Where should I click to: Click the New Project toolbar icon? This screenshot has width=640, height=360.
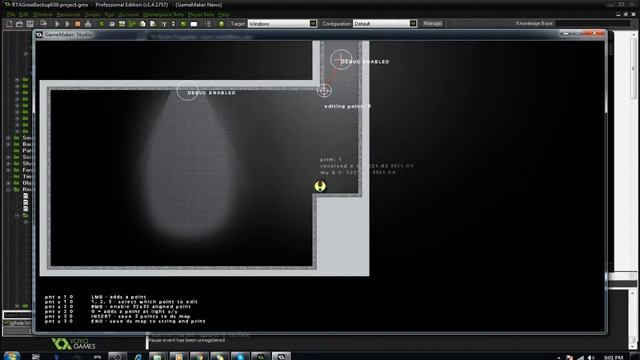(x=9, y=24)
